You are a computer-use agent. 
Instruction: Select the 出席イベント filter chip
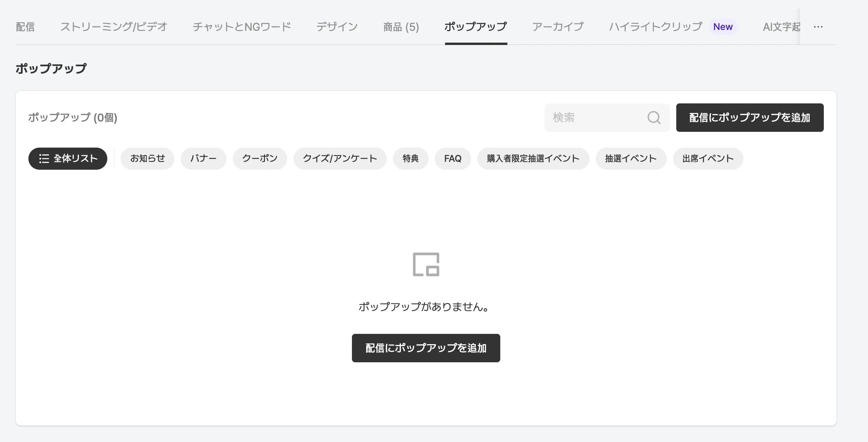(x=708, y=159)
